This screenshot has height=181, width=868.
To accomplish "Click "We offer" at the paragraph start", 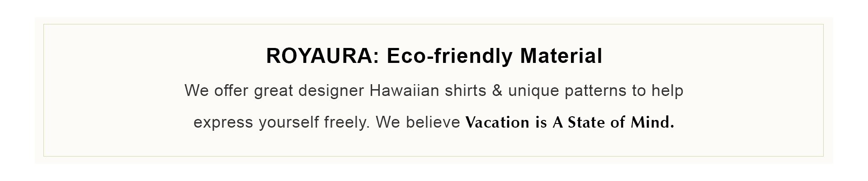I will point(217,91).
